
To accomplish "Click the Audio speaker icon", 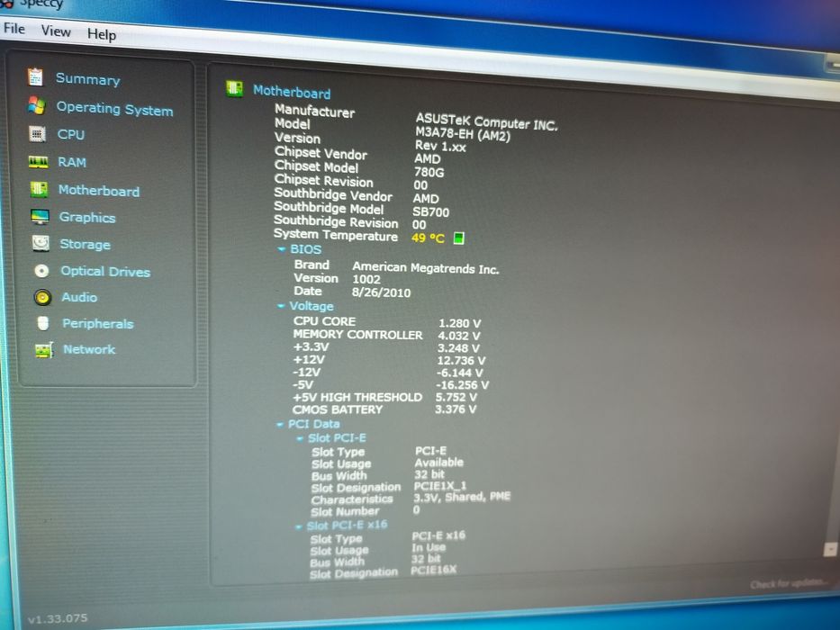I will click(43, 297).
